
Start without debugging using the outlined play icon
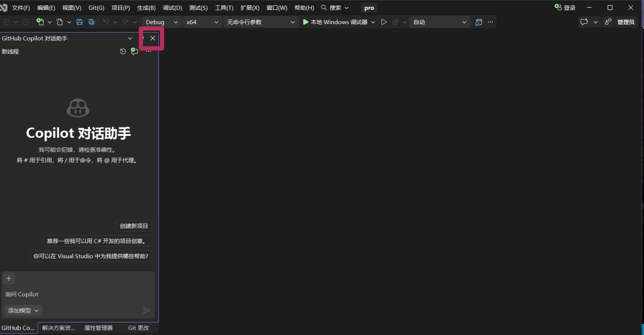point(384,22)
